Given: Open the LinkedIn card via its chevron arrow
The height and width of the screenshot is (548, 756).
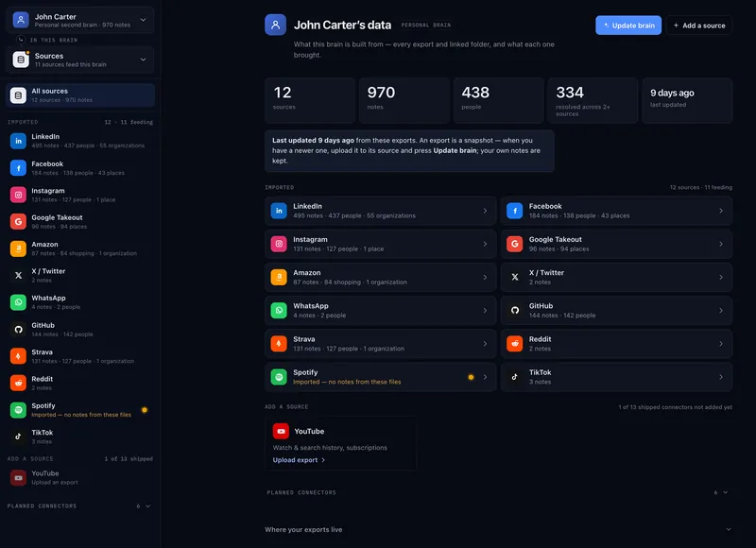Looking at the screenshot, I should [x=485, y=211].
